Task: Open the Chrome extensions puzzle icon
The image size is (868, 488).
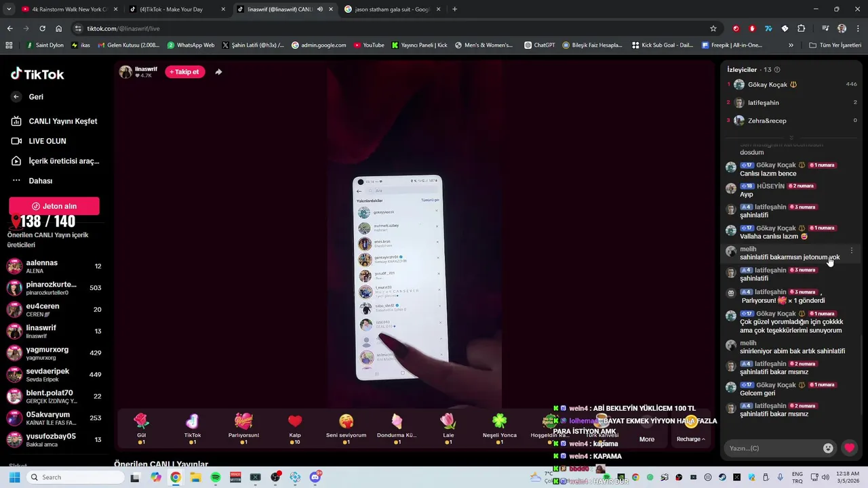Action: (x=801, y=28)
